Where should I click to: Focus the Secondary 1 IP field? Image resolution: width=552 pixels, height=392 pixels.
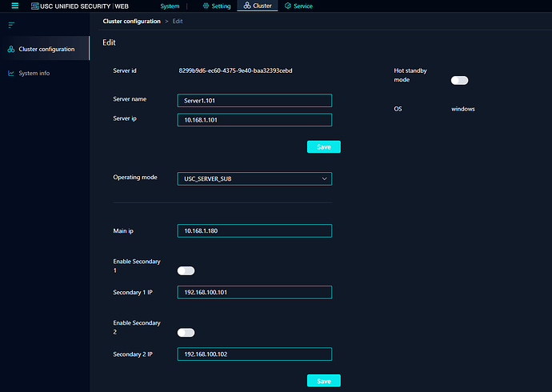tap(254, 293)
